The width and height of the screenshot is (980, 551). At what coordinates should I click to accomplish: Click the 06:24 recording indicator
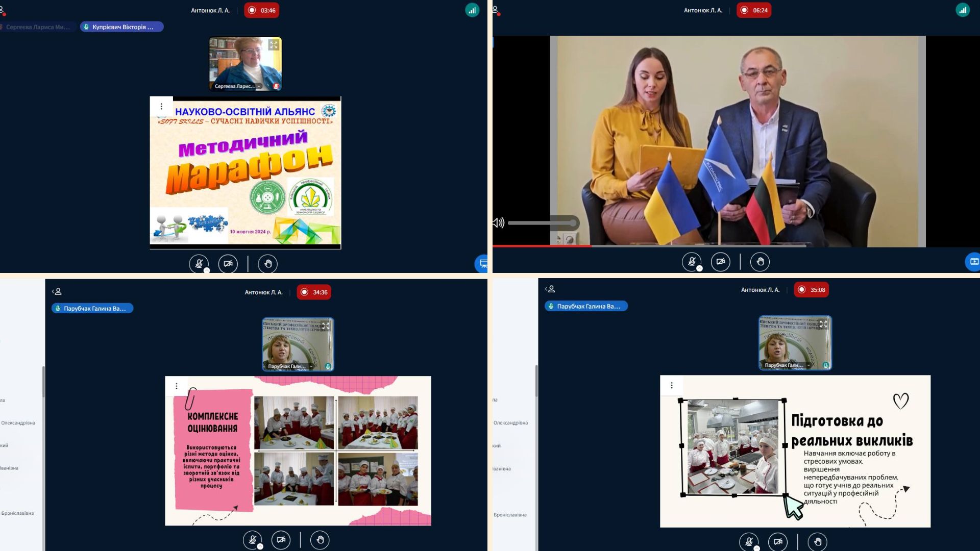[753, 10]
